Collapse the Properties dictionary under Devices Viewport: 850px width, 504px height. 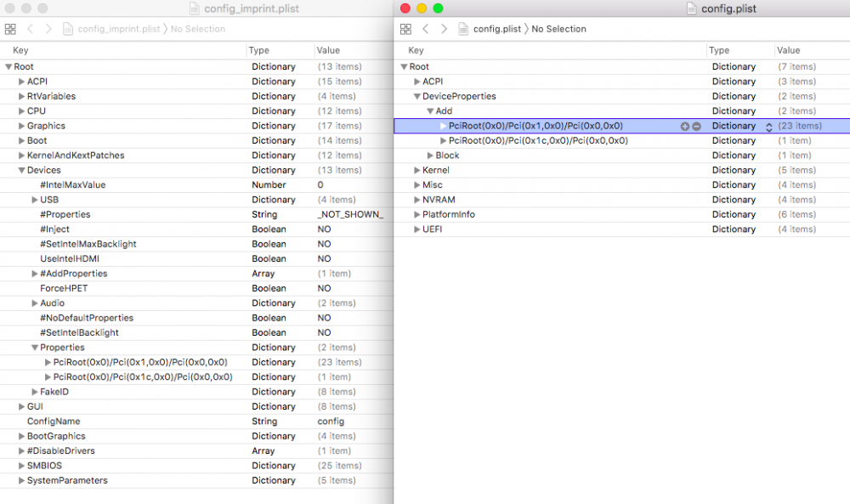(x=35, y=348)
